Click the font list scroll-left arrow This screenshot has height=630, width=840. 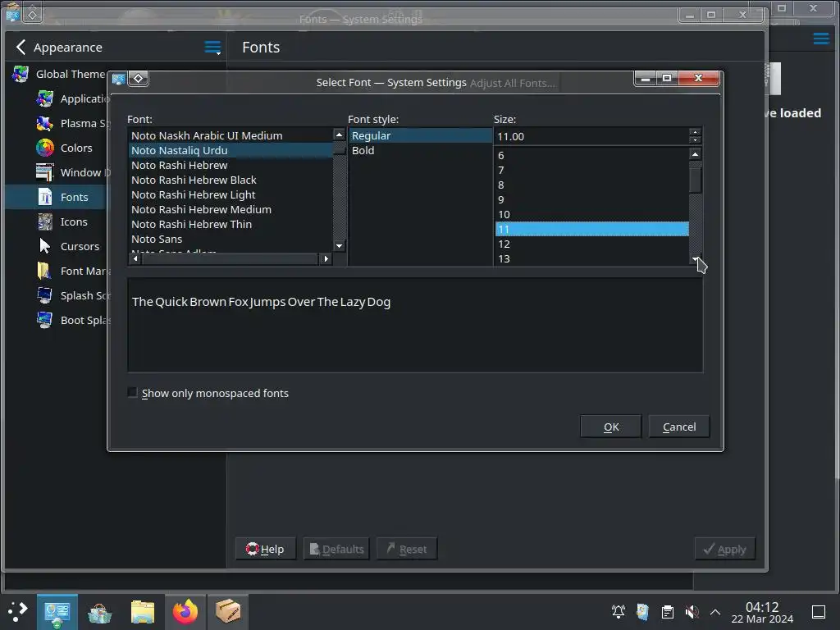pos(135,258)
